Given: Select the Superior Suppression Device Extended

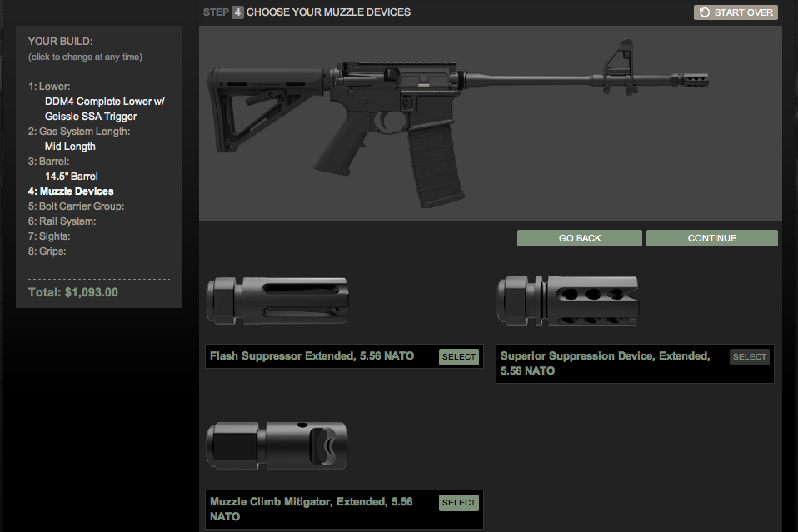Looking at the screenshot, I should pos(749,357).
